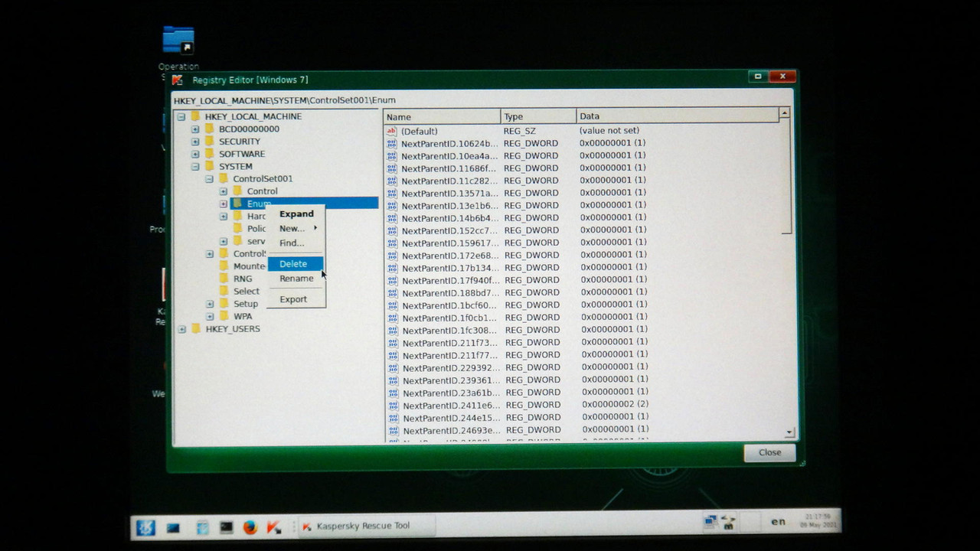Open the New... submenu

point(297,228)
